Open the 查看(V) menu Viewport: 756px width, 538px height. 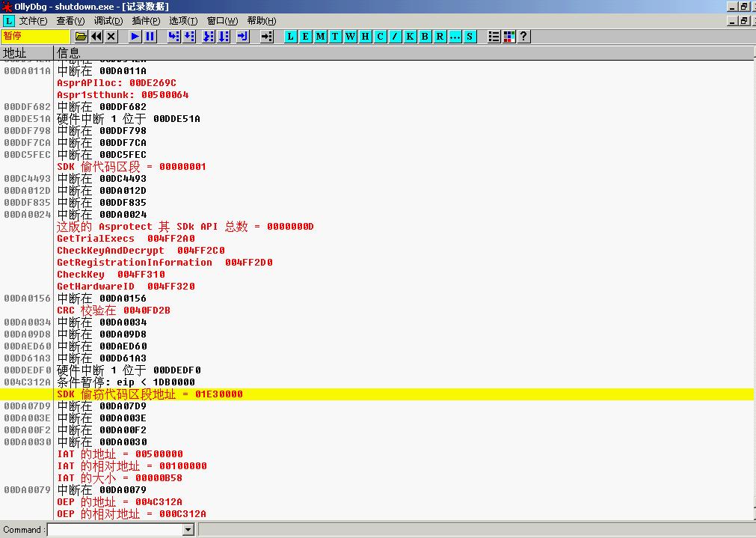[x=70, y=21]
